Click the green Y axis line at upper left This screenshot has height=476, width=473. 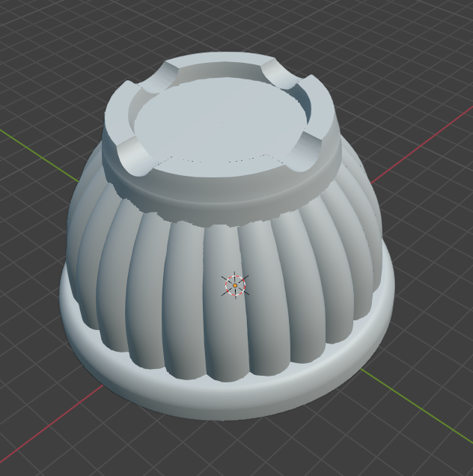pos(37,152)
